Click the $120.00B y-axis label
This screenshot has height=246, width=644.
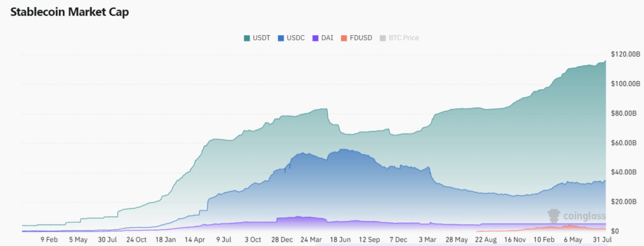click(x=626, y=54)
